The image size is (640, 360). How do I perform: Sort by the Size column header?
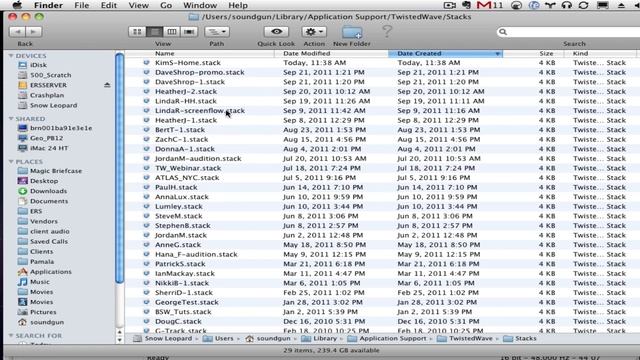click(x=546, y=53)
